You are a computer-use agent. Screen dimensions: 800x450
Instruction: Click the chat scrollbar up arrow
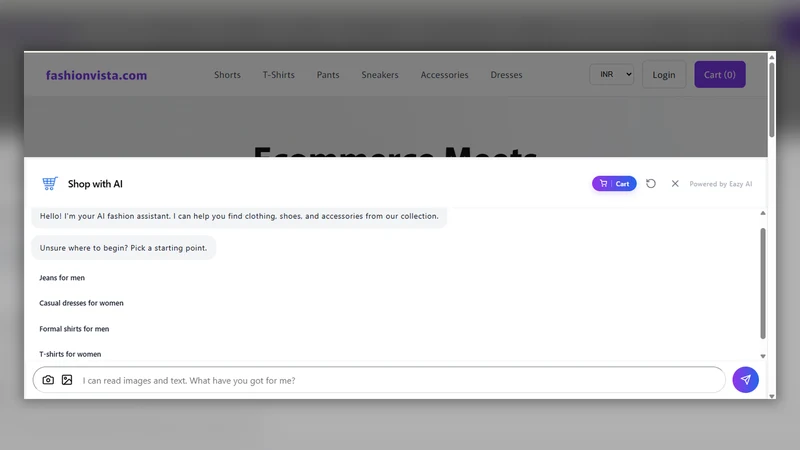point(763,213)
